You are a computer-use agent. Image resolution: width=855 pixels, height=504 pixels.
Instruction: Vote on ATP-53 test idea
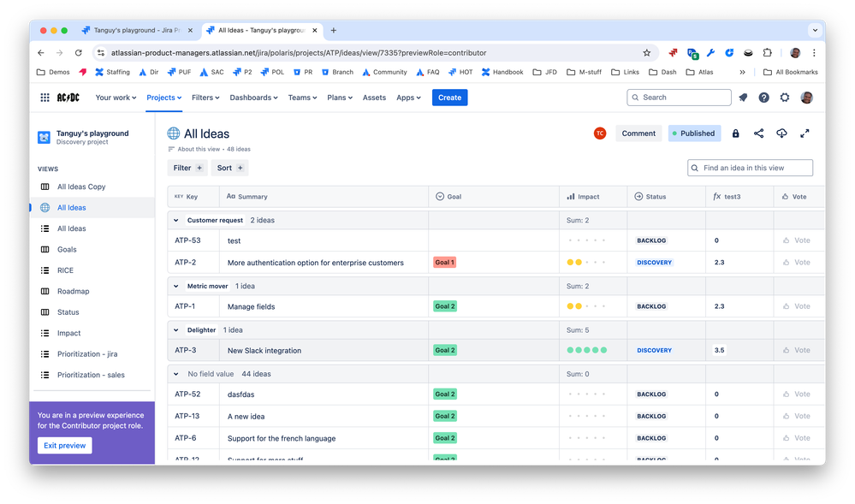point(797,240)
